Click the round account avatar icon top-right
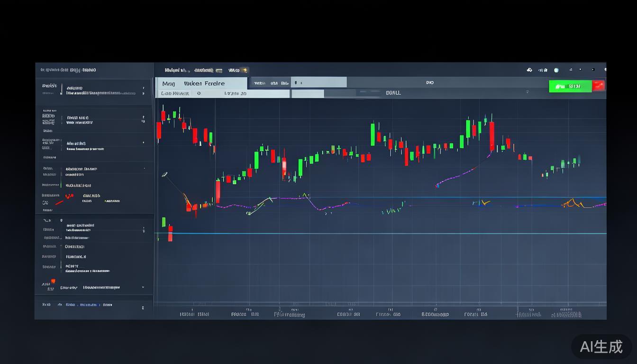 click(556, 70)
